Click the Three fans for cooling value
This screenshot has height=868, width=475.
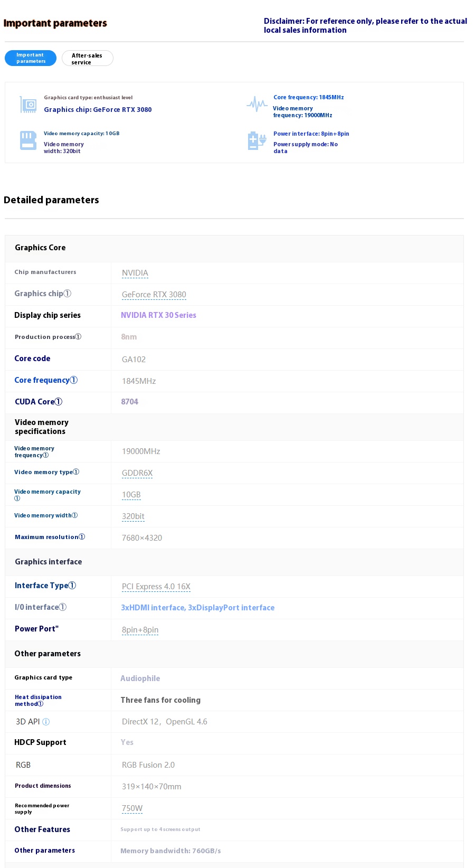click(x=160, y=700)
